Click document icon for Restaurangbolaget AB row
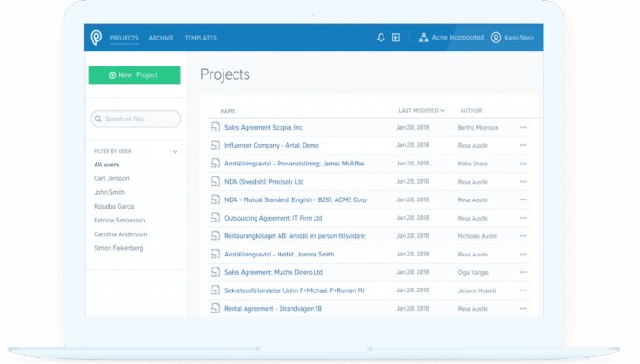Screen dimensions: 640x364 (215, 235)
